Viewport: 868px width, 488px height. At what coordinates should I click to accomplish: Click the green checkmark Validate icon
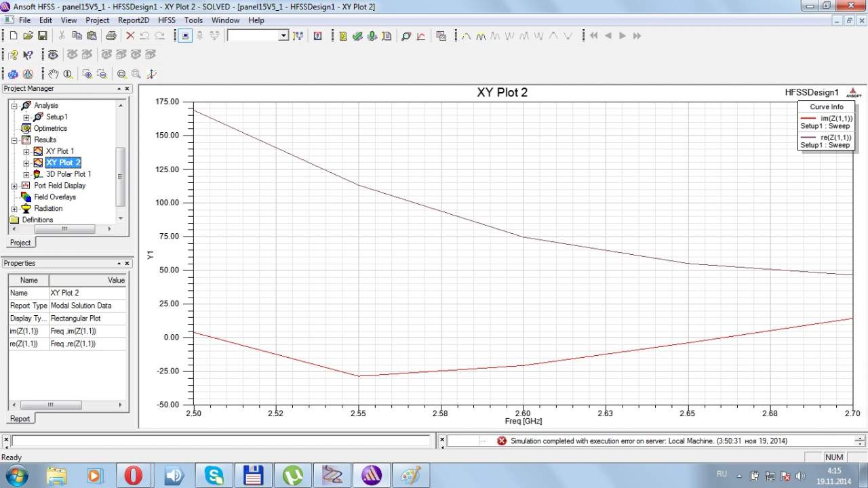coord(357,36)
